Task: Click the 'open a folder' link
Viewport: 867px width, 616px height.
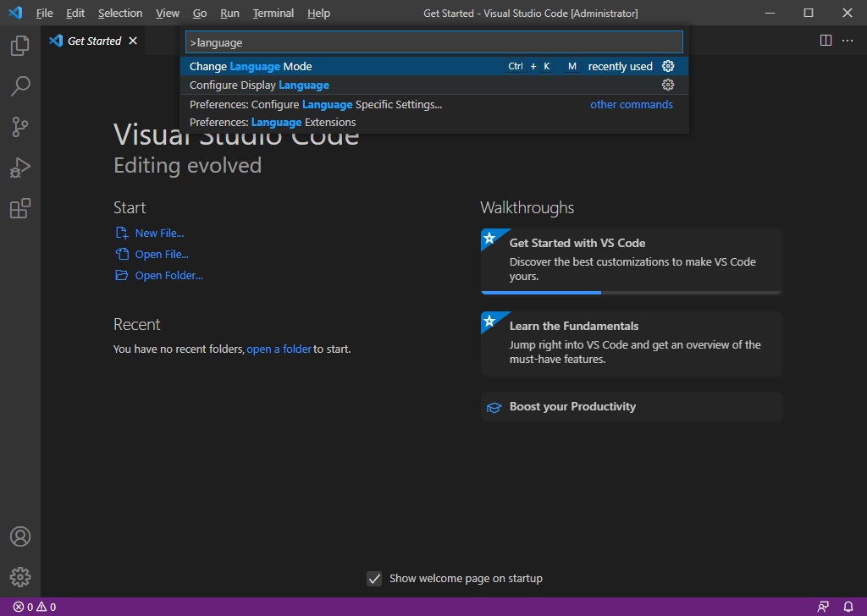Action: click(279, 349)
